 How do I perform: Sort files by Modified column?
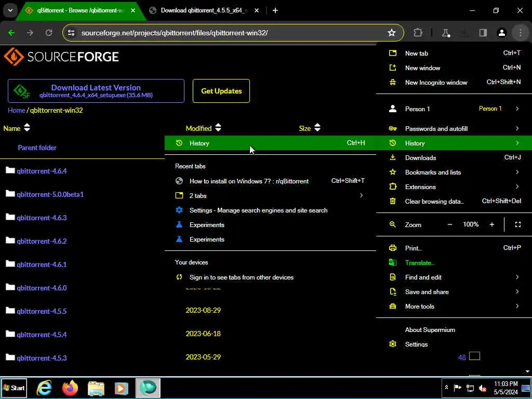[x=204, y=128]
